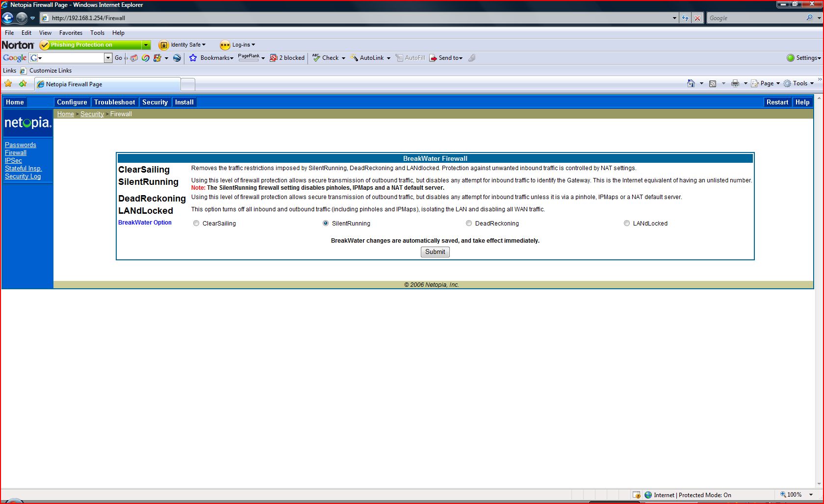
Task: Open the Security tab on Netopia page
Action: click(155, 102)
